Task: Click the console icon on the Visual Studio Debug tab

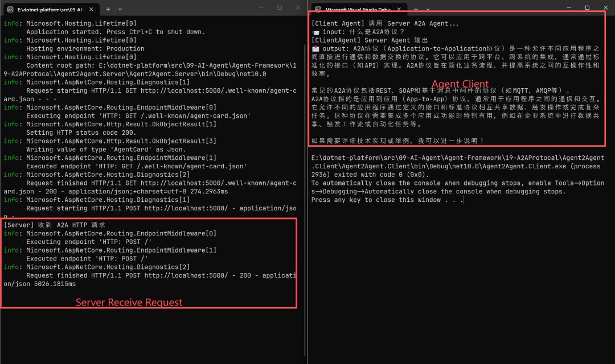Action: point(318,9)
